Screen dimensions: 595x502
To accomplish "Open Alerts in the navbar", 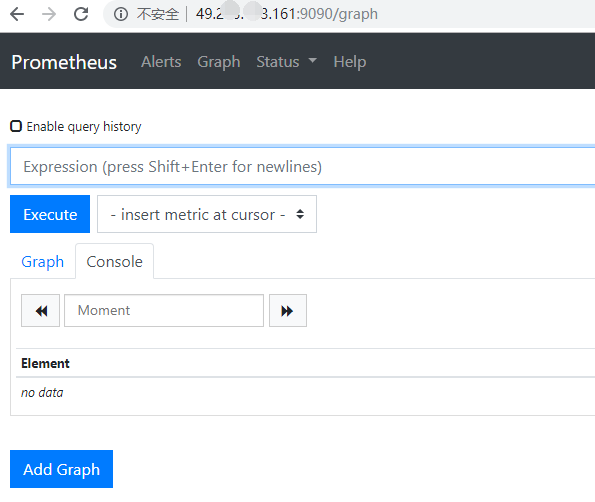I will (161, 61).
